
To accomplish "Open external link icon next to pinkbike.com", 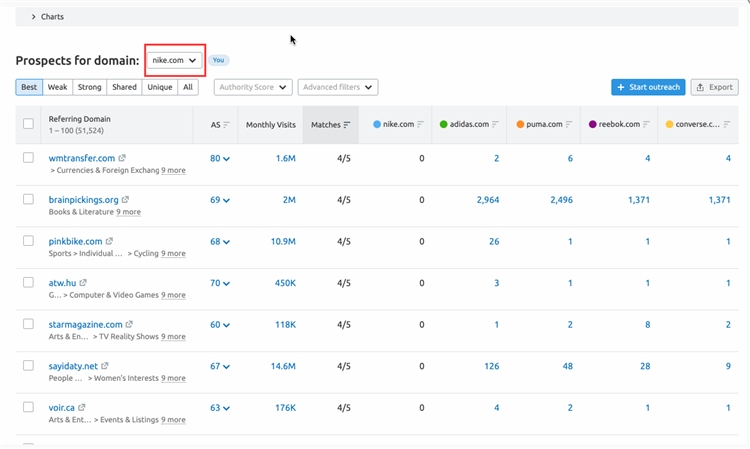I will (x=109, y=241).
